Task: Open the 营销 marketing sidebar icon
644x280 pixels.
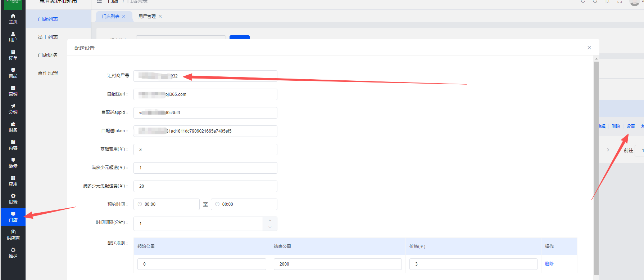Action: (x=13, y=91)
